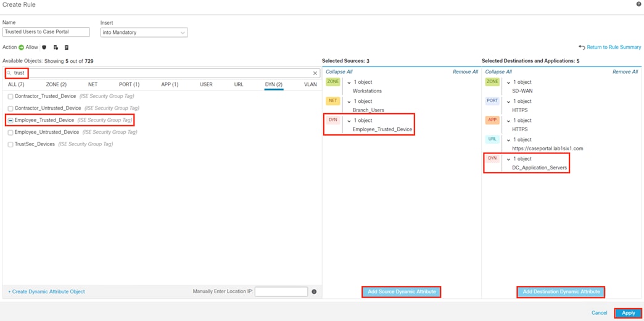Viewport: 644px width, 321px height.
Task: Click the DYN badge in Selected Destinations
Action: click(492, 158)
